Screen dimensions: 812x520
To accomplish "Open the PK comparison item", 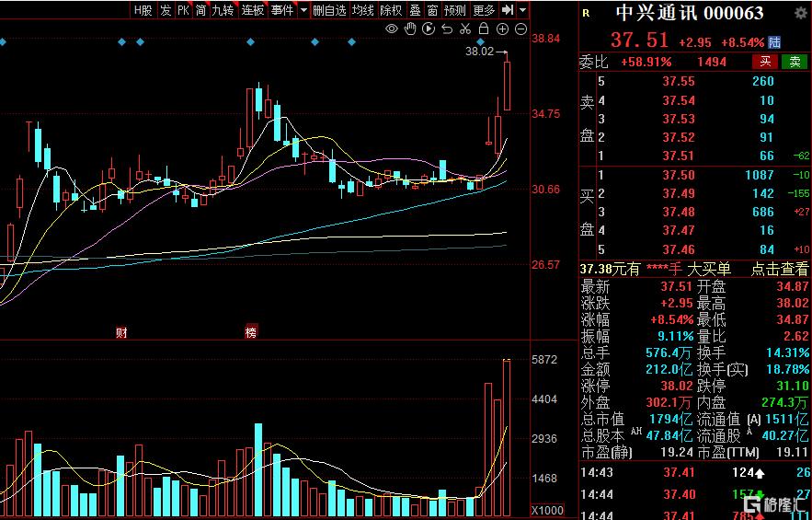I will (183, 10).
